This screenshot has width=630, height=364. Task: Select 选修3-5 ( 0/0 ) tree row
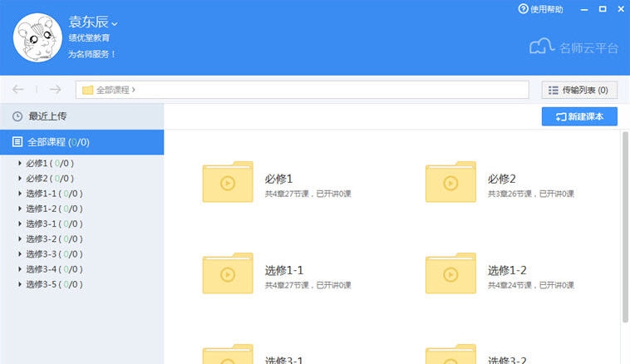(x=55, y=284)
